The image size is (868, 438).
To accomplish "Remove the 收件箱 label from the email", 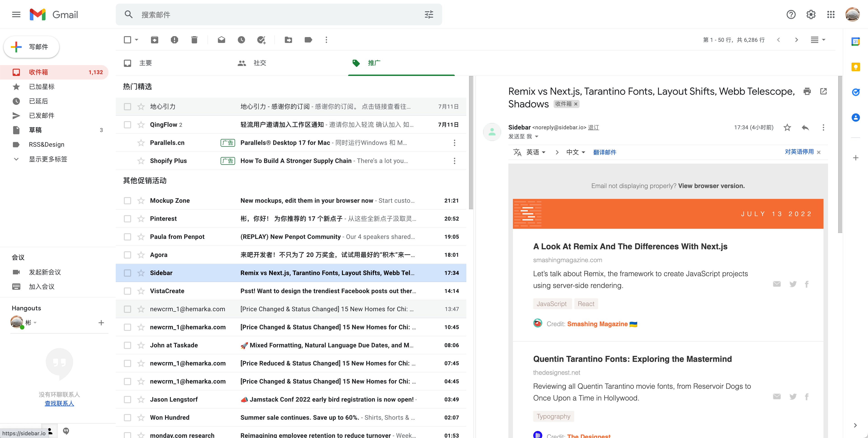I will tap(576, 104).
